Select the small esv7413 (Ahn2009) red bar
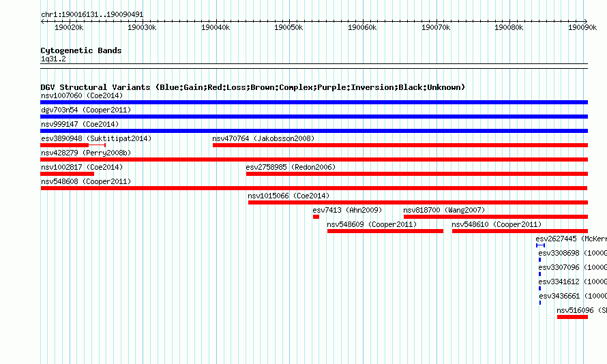Screen dimensions: 607x364 (x=316, y=217)
